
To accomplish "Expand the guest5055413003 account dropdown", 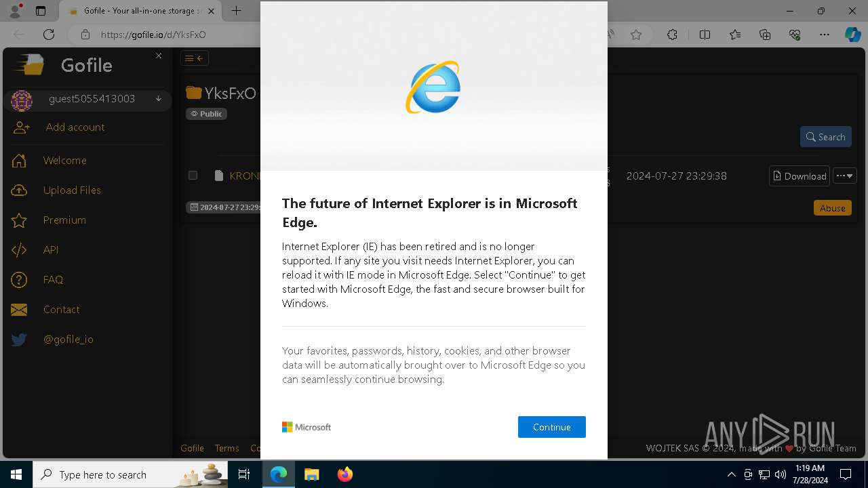I will (x=159, y=99).
